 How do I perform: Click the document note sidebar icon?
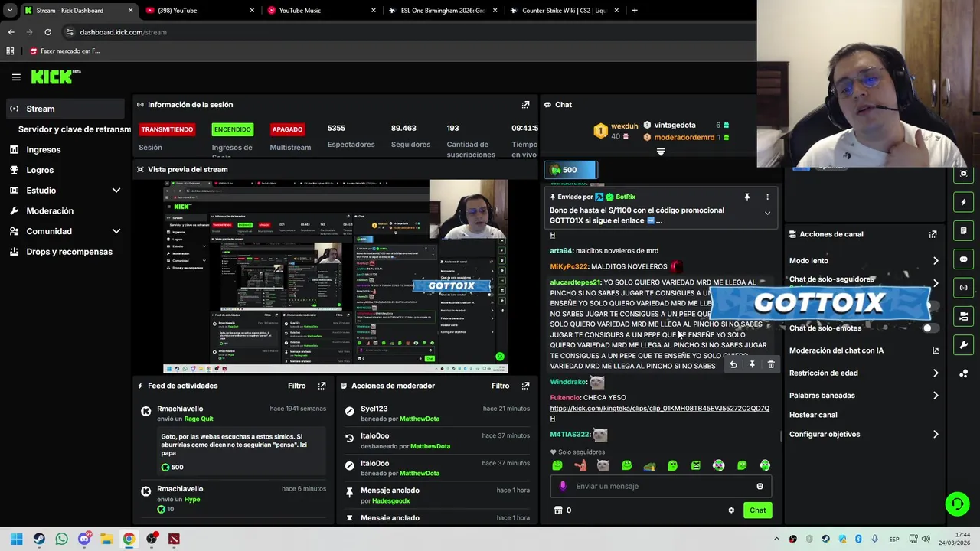tap(963, 230)
